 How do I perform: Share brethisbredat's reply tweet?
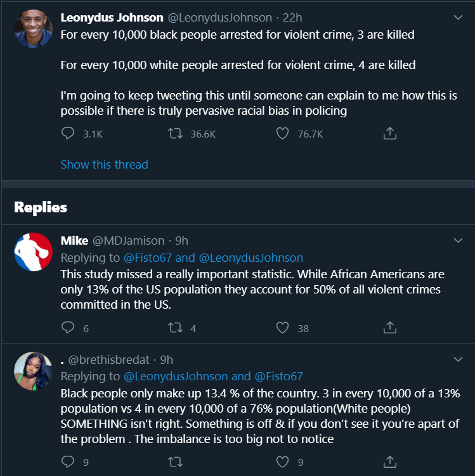coord(390,462)
